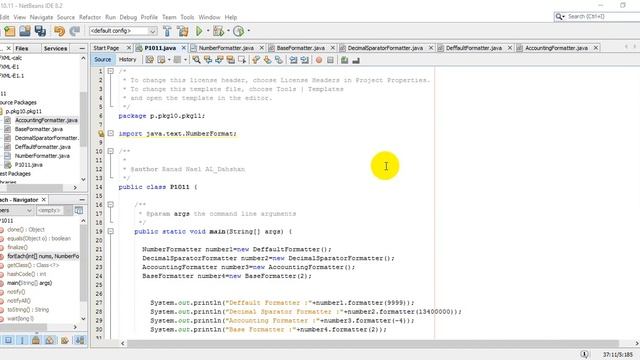640x360 pixels.
Task: Open the Refactor menu
Action: click(x=90, y=17)
